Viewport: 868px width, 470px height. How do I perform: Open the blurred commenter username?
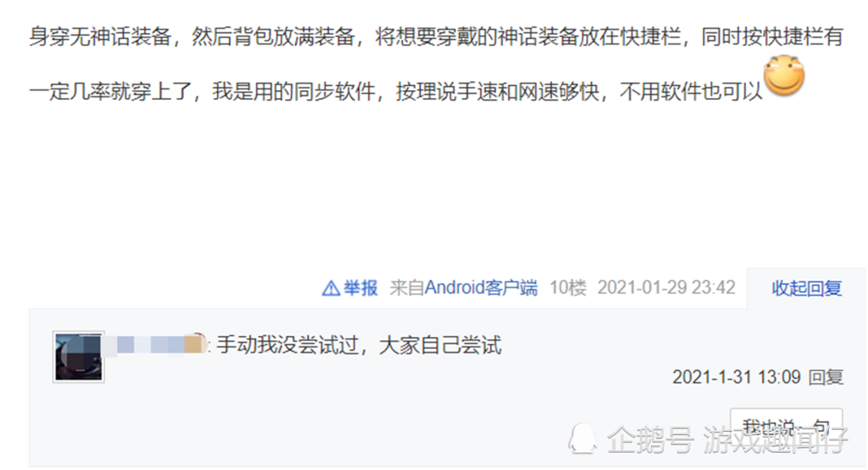pos(156,345)
